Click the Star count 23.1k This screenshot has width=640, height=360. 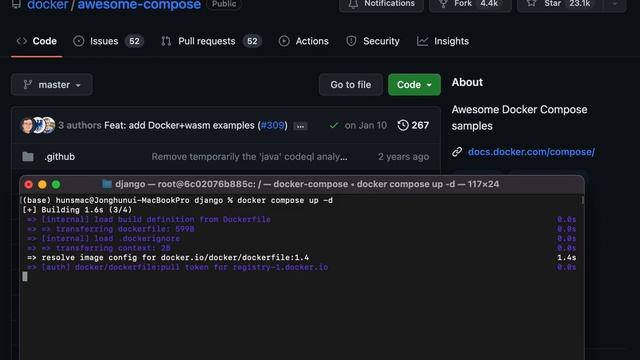point(580,4)
